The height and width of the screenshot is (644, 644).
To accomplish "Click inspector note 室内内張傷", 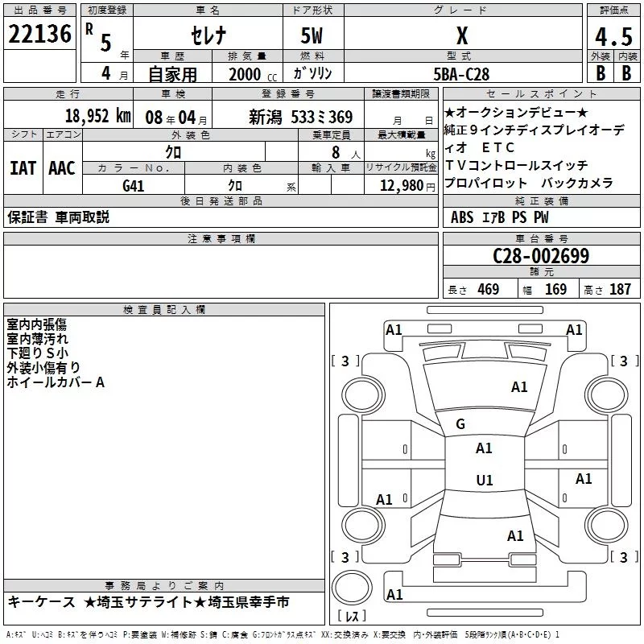I will click(x=36, y=324).
